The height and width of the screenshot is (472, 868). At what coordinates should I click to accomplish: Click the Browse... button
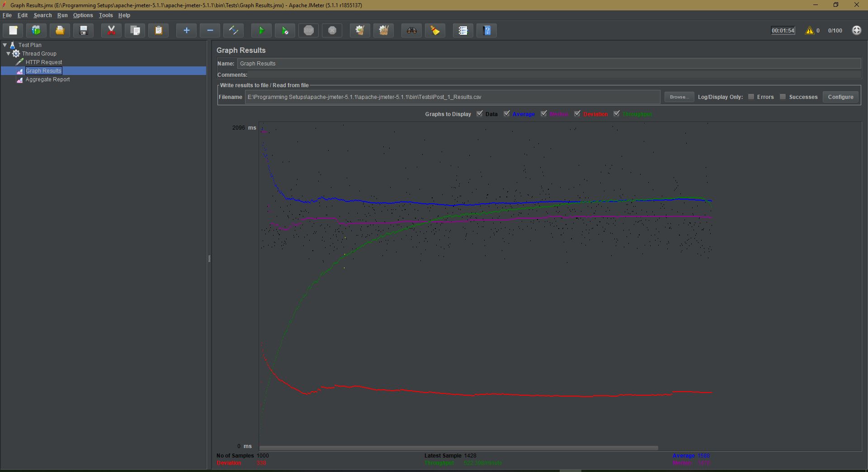click(x=679, y=97)
